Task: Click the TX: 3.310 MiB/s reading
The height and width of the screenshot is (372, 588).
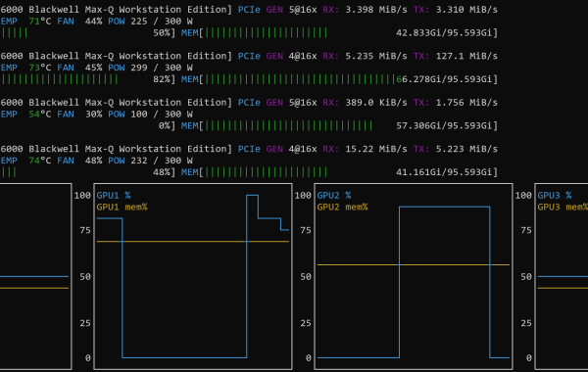Action: (x=456, y=10)
